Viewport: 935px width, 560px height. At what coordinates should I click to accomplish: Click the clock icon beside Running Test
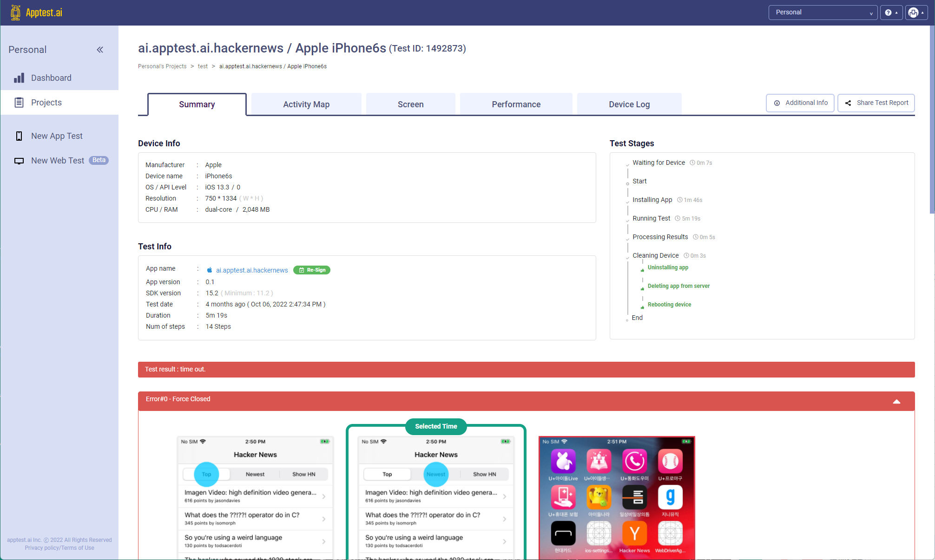coord(678,218)
